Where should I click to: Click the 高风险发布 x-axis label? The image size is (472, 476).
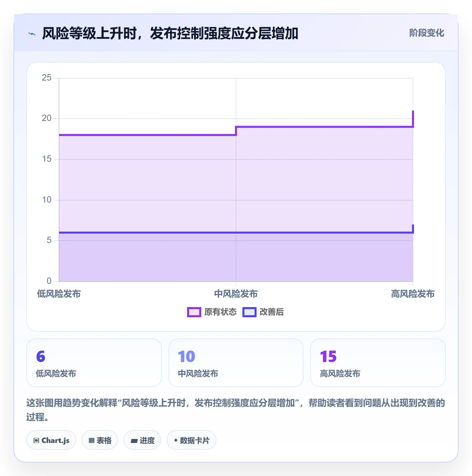[x=413, y=294]
